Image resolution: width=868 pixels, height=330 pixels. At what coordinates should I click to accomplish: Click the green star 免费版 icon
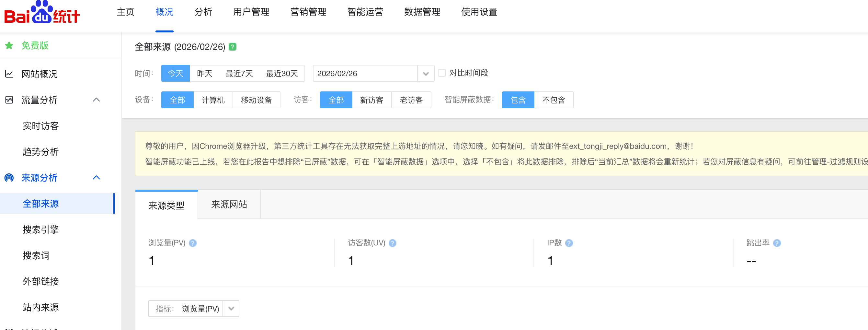tap(9, 46)
